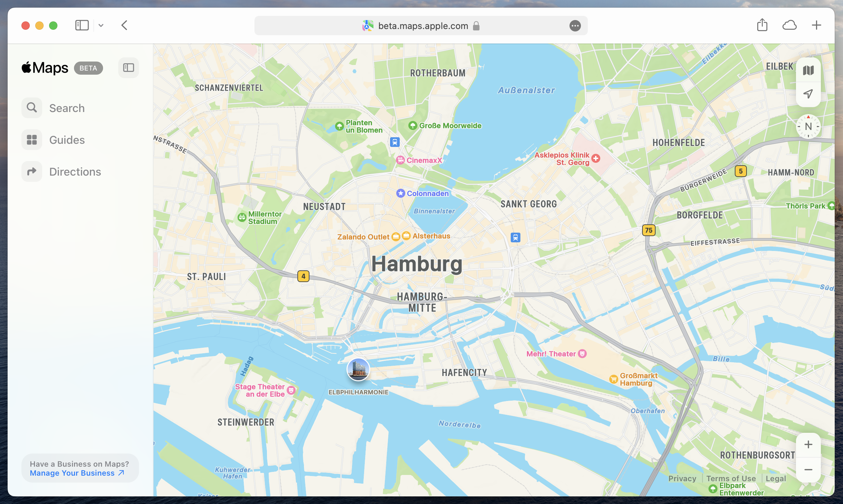This screenshot has height=504, width=843.
Task: Open iCloud Tabs cloud icon
Action: [789, 25]
